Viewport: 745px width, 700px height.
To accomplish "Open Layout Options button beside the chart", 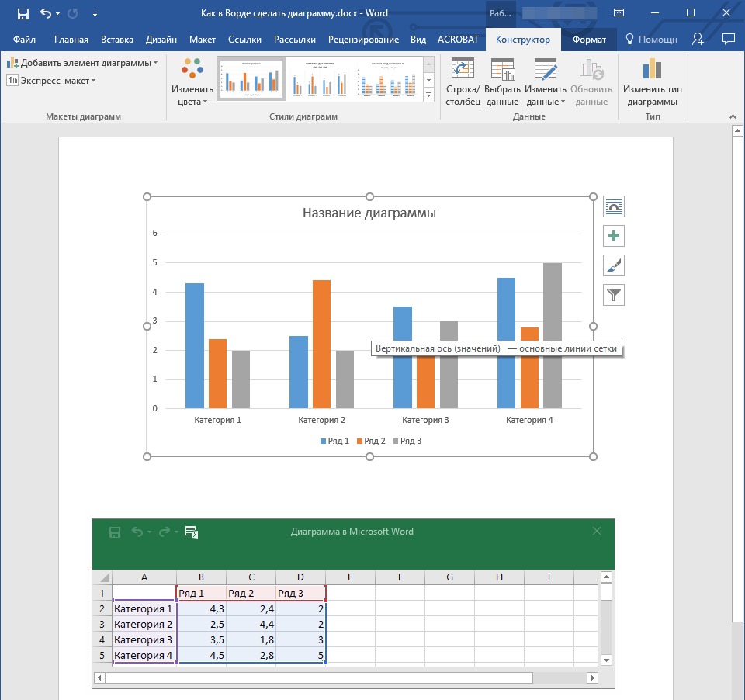I will pos(614,206).
